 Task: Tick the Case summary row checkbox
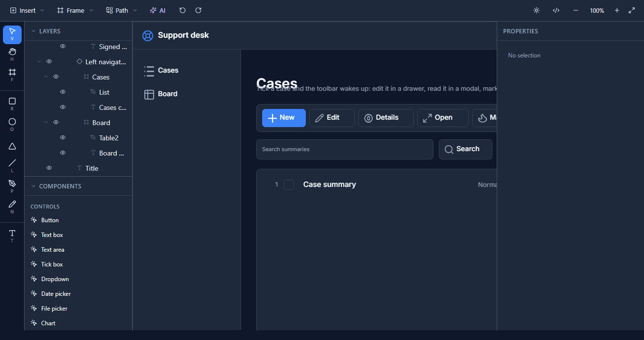[289, 184]
